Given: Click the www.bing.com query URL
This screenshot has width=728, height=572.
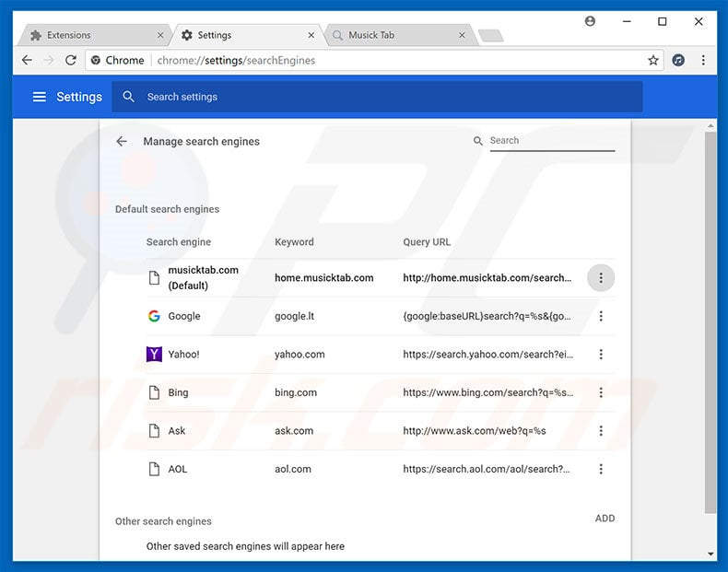Looking at the screenshot, I should pyautogui.click(x=488, y=392).
